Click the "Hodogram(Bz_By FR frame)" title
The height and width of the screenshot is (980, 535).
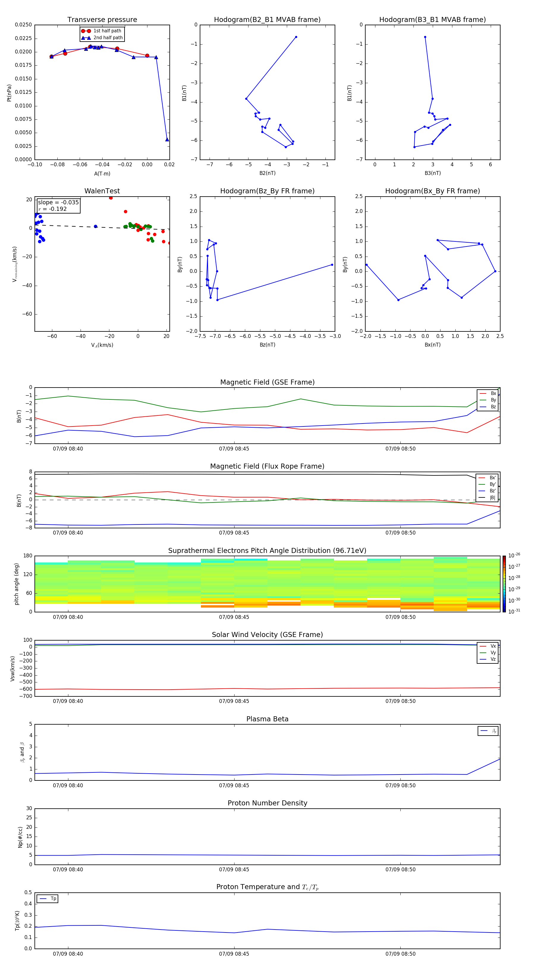pos(267,191)
